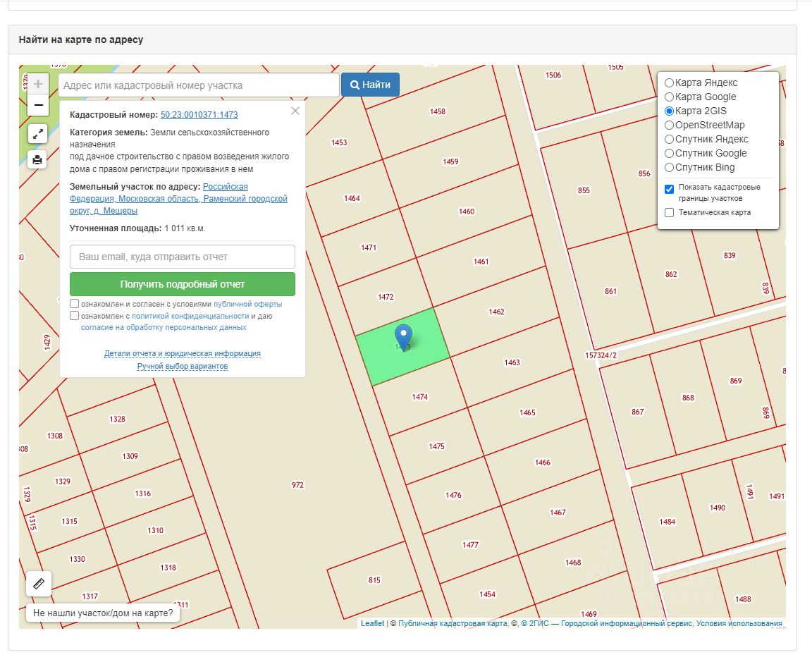
Task: Click Не нашли участок/дом на карте?
Action: click(x=102, y=613)
